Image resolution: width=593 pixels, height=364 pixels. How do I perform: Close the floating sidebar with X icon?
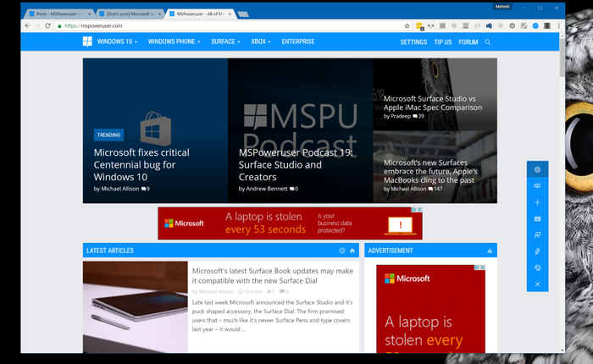point(537,284)
